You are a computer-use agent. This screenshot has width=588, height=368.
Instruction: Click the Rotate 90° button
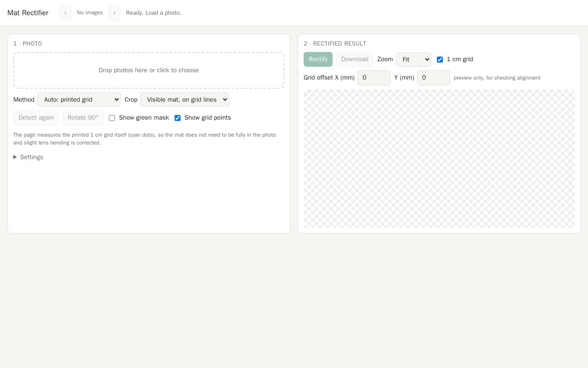point(83,118)
